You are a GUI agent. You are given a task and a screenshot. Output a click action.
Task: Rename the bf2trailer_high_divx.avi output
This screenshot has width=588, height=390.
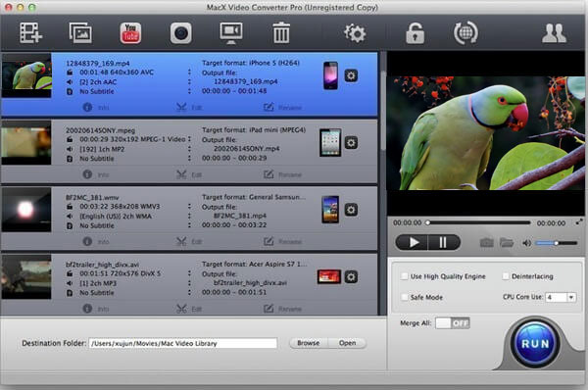pyautogui.click(x=283, y=309)
